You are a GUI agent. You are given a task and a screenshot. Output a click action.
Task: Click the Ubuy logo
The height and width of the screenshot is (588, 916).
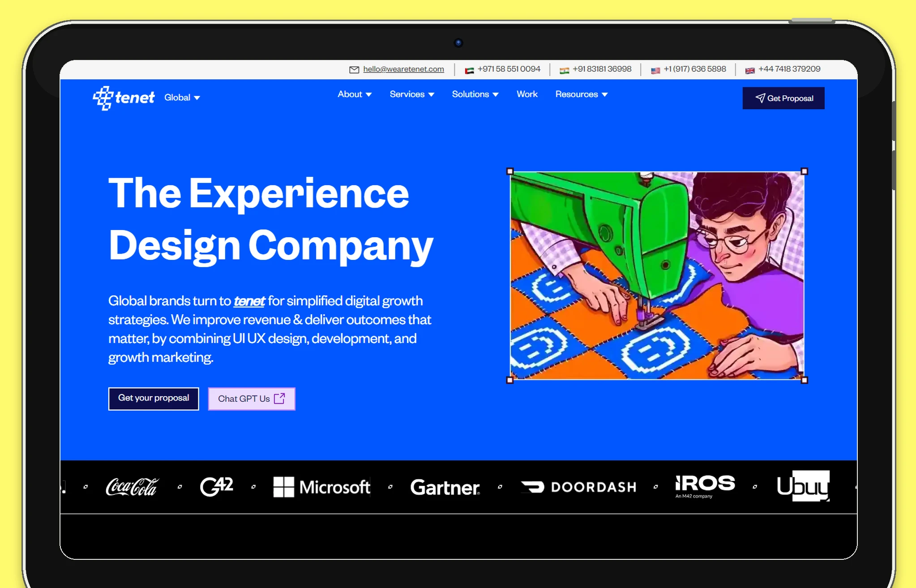pyautogui.click(x=803, y=486)
